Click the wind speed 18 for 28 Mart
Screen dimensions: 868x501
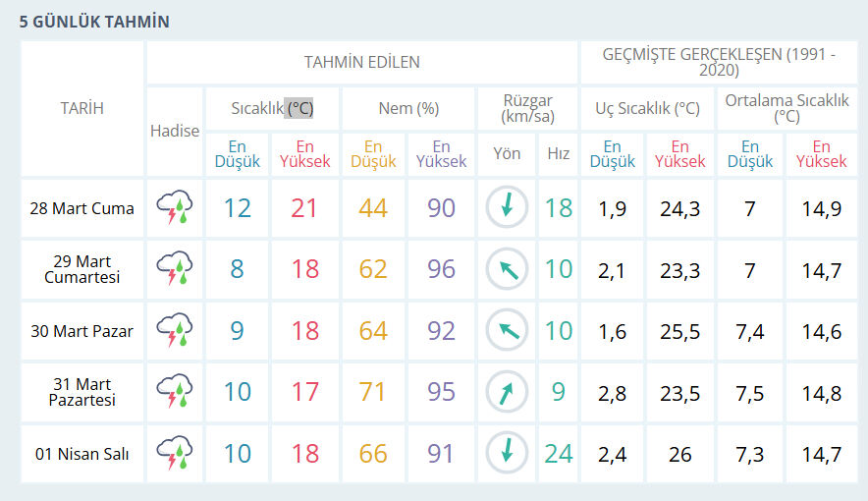tap(558, 208)
